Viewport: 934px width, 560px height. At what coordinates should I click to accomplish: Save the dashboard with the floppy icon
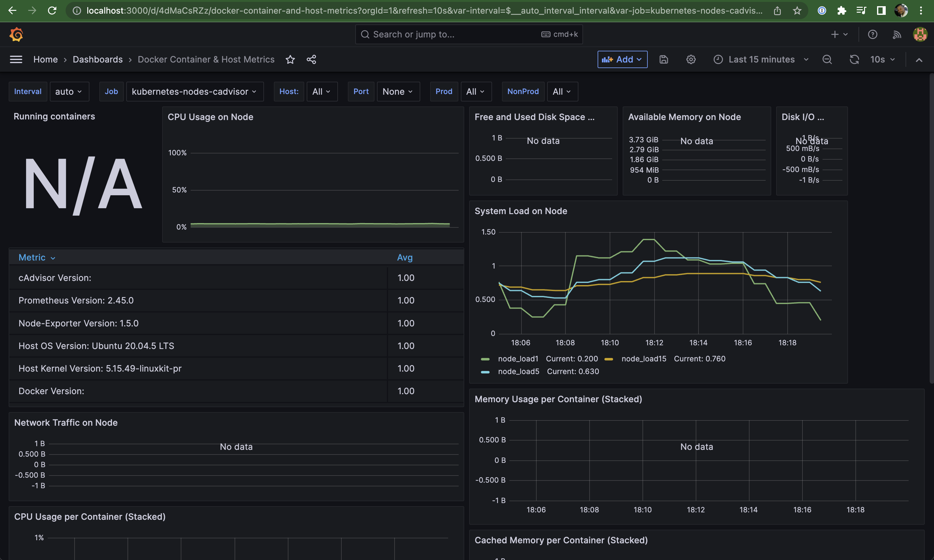tap(664, 59)
